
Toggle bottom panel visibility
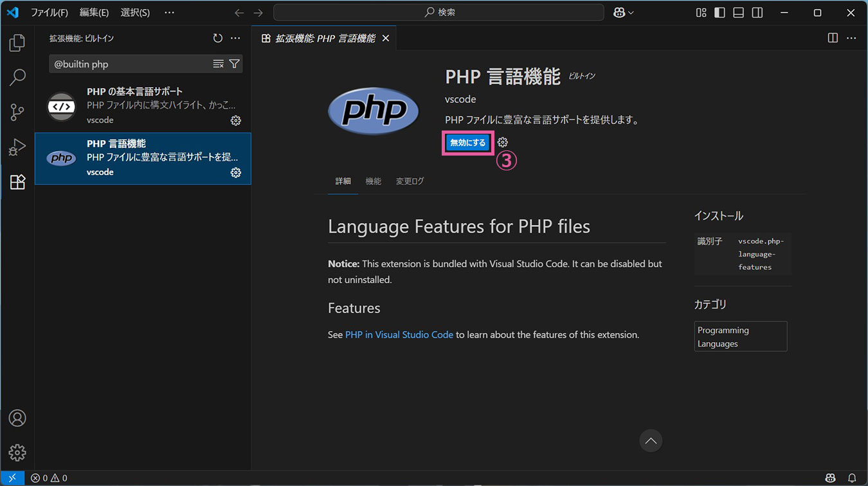pyautogui.click(x=739, y=13)
